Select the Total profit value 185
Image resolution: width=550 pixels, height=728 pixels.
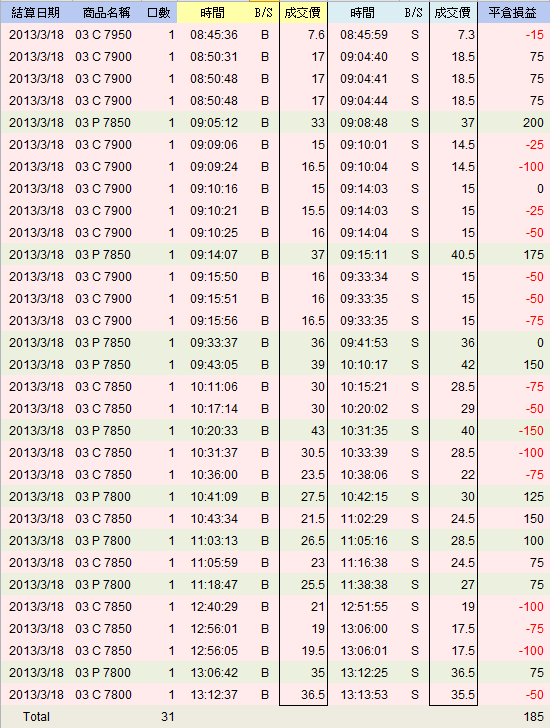pos(533,716)
